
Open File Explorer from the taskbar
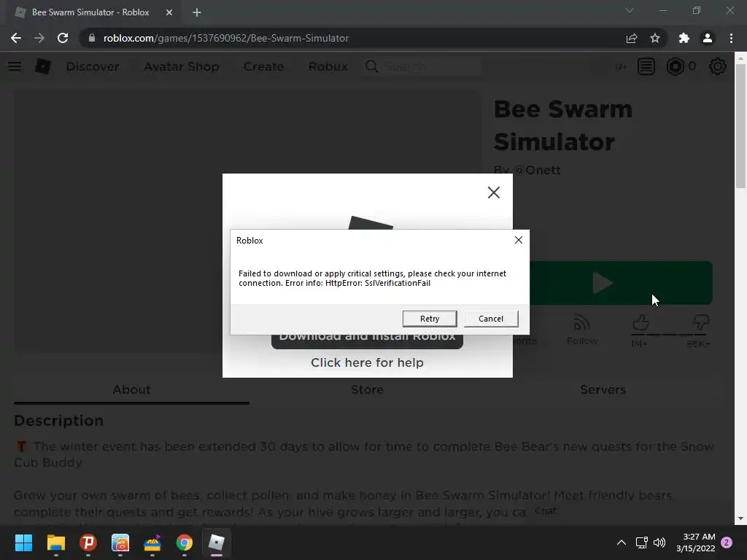[x=55, y=542]
